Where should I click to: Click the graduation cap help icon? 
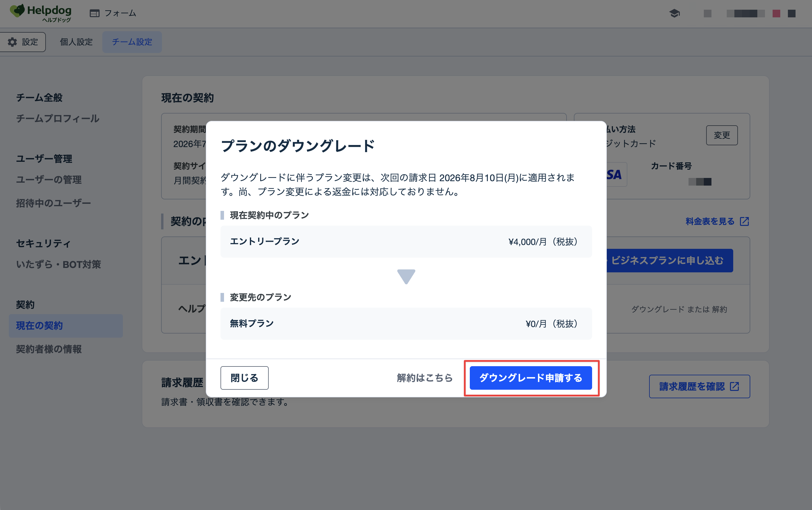click(x=674, y=14)
